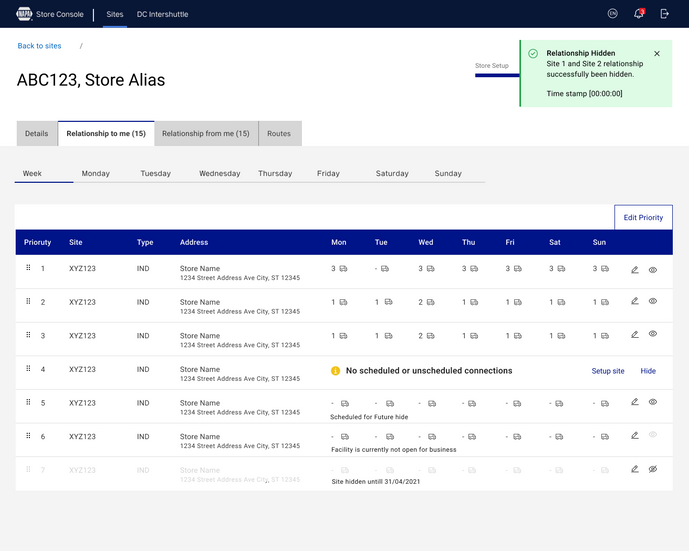Open the Routes tab
The width and height of the screenshot is (689, 551).
tap(279, 134)
